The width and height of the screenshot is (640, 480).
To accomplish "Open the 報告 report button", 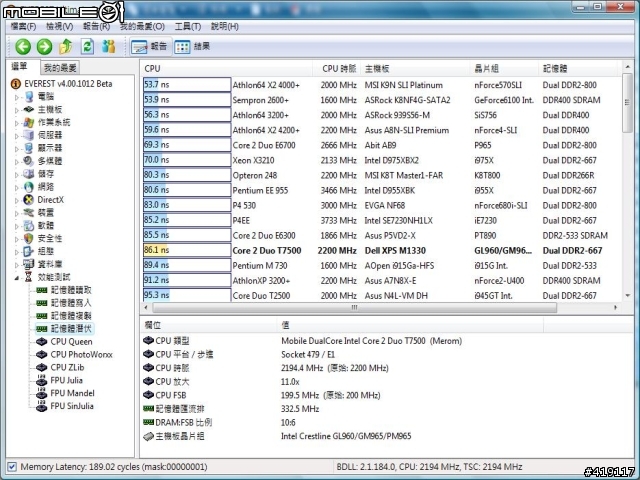I will coord(149,47).
